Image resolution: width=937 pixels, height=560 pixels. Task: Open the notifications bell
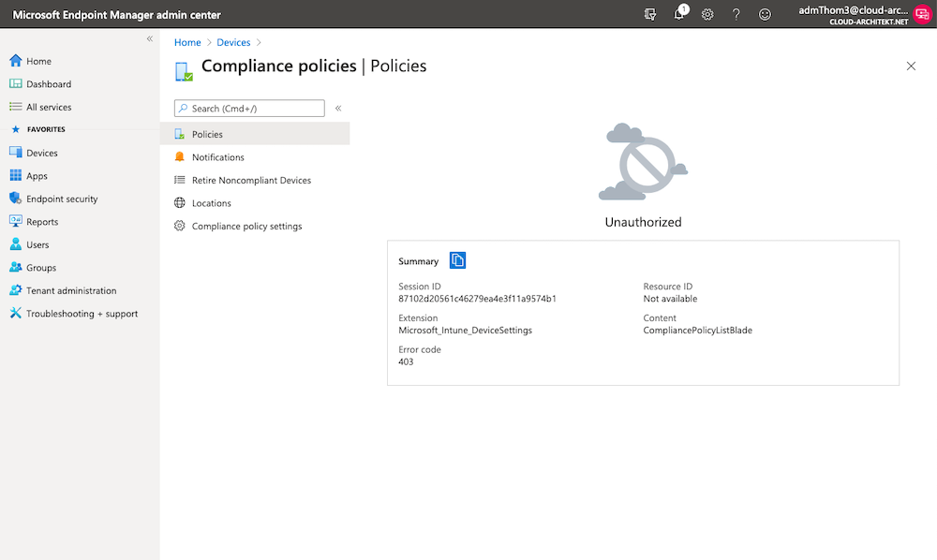point(679,14)
